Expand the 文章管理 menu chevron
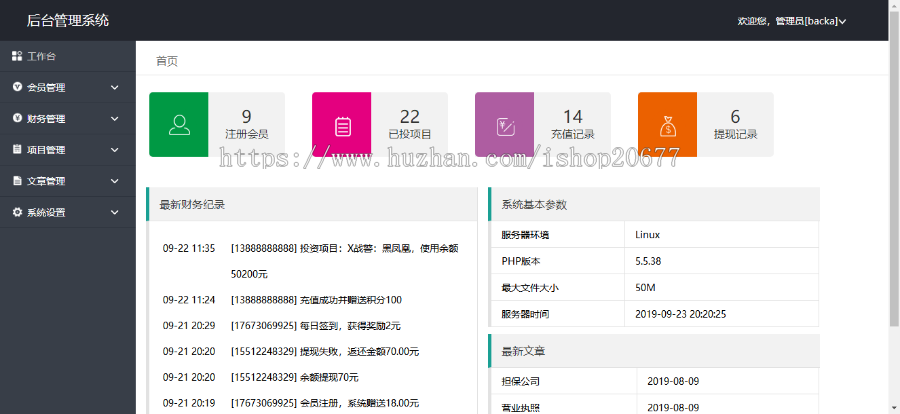The width and height of the screenshot is (900, 414). click(115, 181)
